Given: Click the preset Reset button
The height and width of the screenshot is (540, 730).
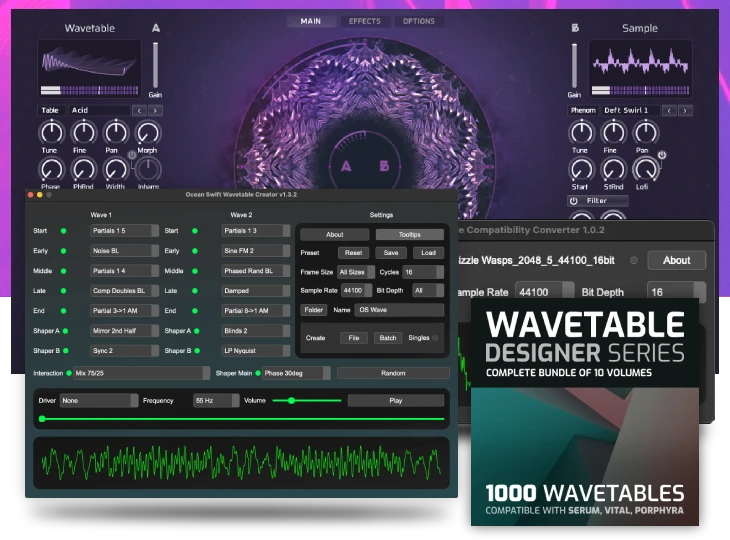Looking at the screenshot, I should 353,253.
